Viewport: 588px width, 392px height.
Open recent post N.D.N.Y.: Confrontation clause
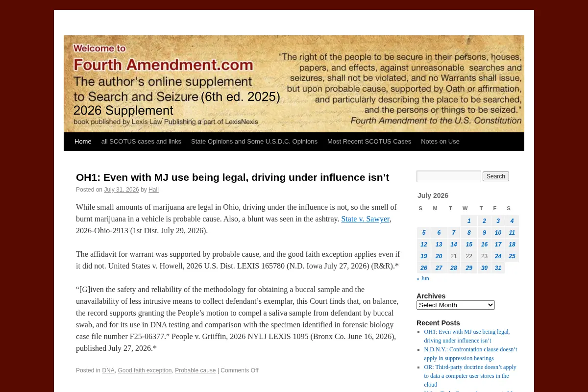[470, 354]
